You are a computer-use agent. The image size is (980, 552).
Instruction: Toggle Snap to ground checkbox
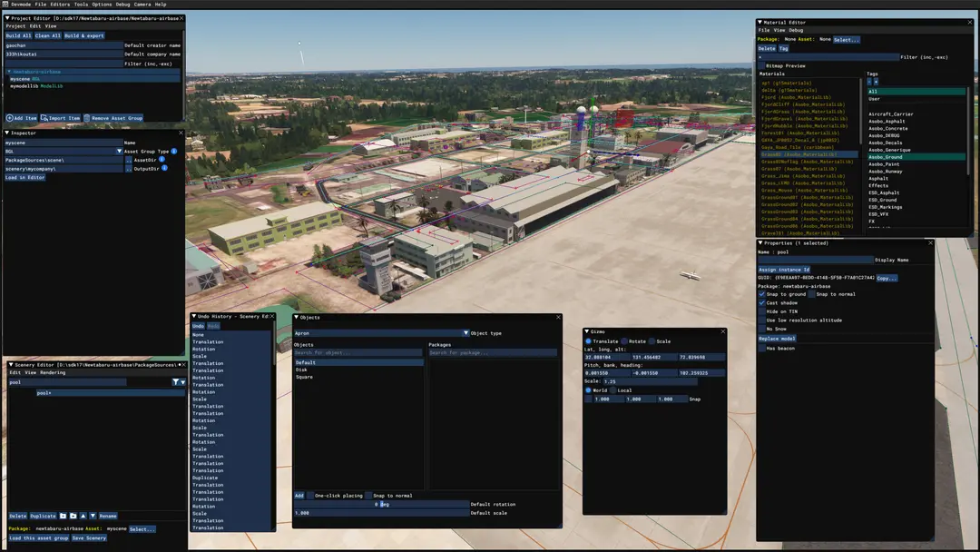coord(761,294)
